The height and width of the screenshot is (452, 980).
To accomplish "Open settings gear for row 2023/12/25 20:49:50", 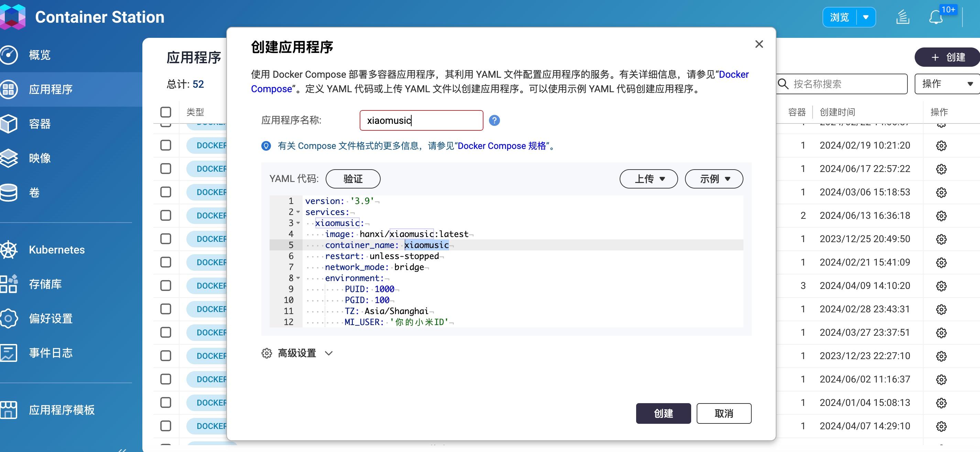I will 941,239.
